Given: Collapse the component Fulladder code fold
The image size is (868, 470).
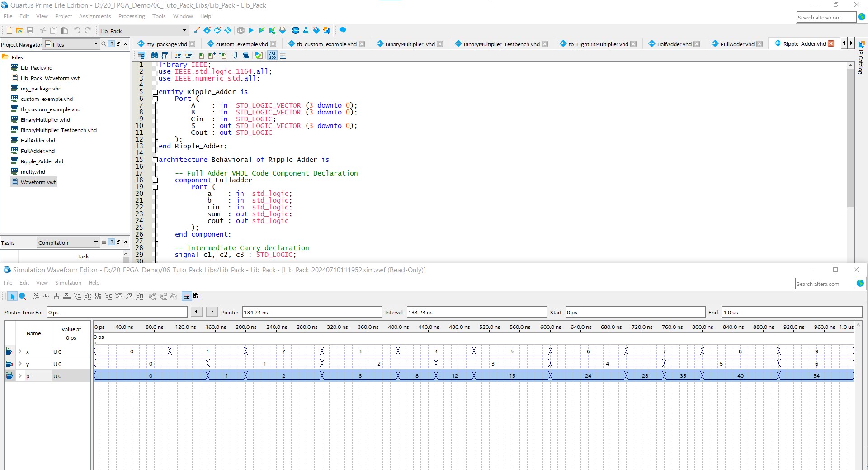Looking at the screenshot, I should tap(155, 180).
